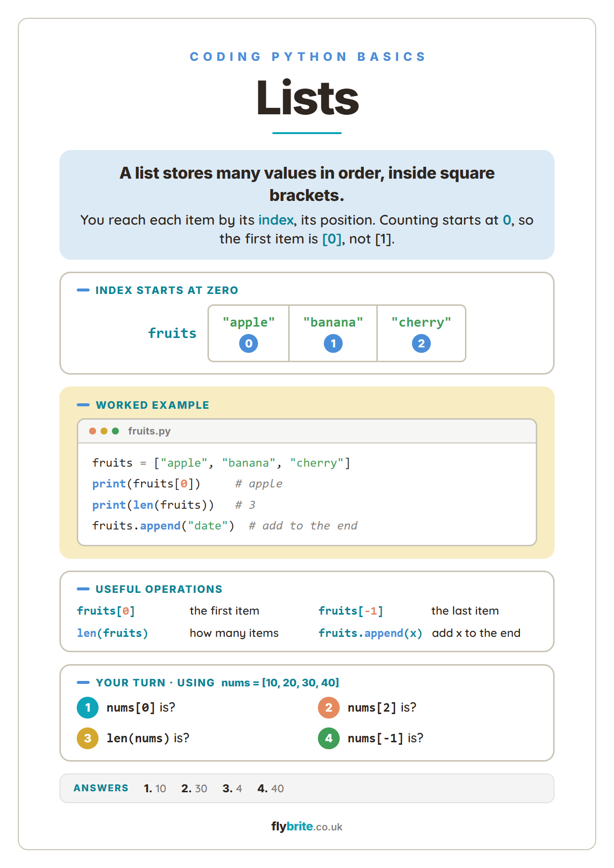Click the "len(nums) is?" question

(x=148, y=738)
